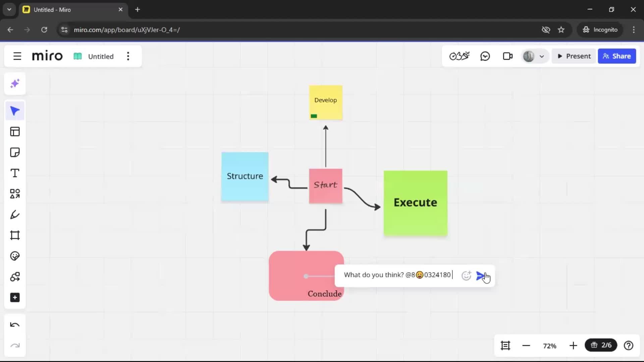Rename board by clicking Untitled title
The width and height of the screenshot is (644, 362).
click(x=101, y=56)
